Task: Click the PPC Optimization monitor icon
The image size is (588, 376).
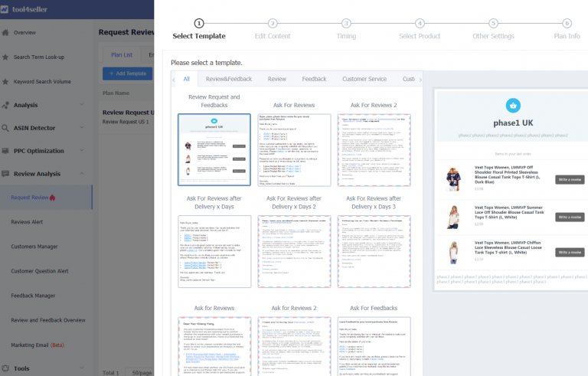Action: point(5,151)
